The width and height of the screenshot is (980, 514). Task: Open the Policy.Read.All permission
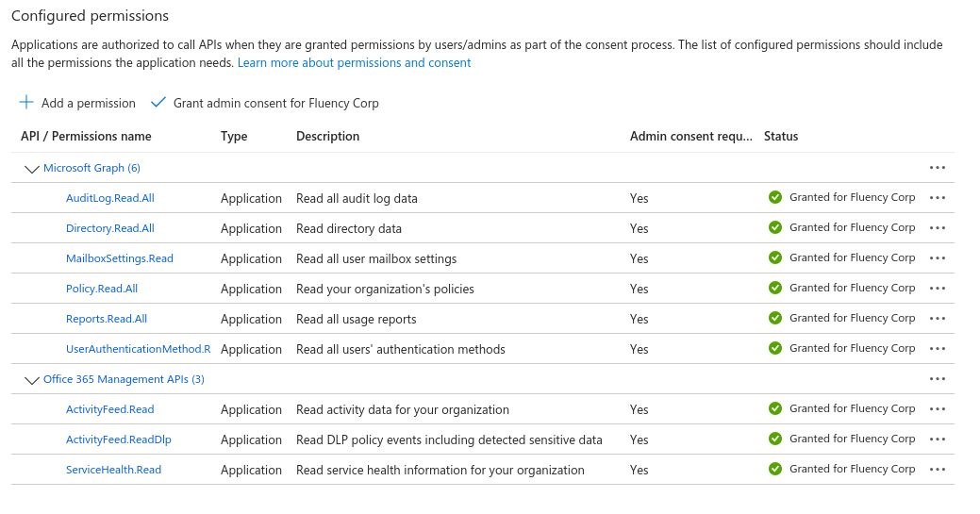(101, 289)
